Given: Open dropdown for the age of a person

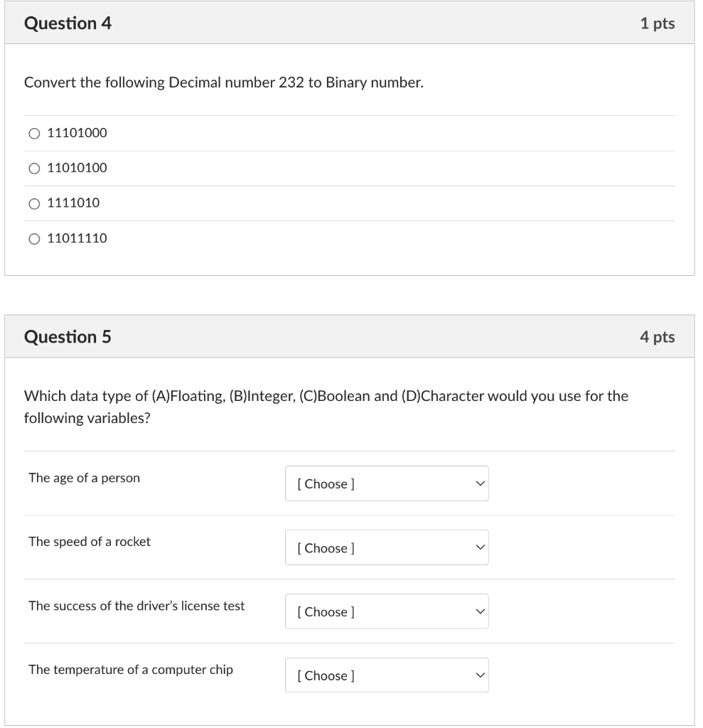Looking at the screenshot, I should tap(387, 483).
